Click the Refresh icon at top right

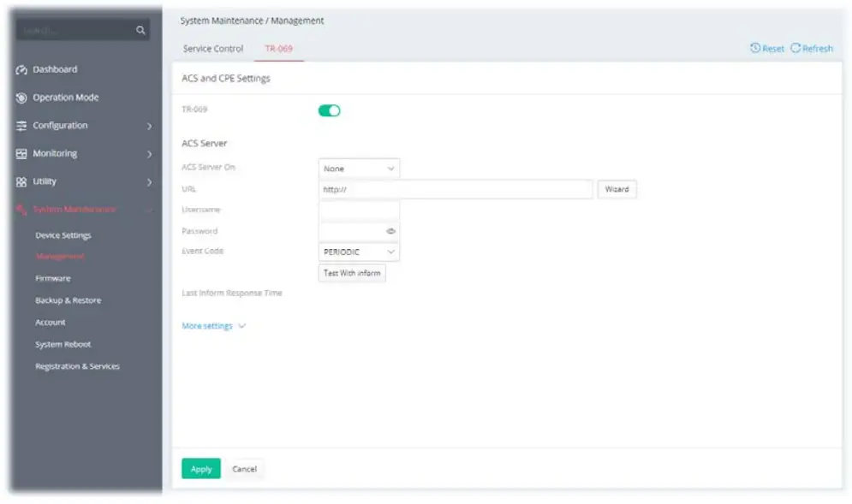coord(795,49)
